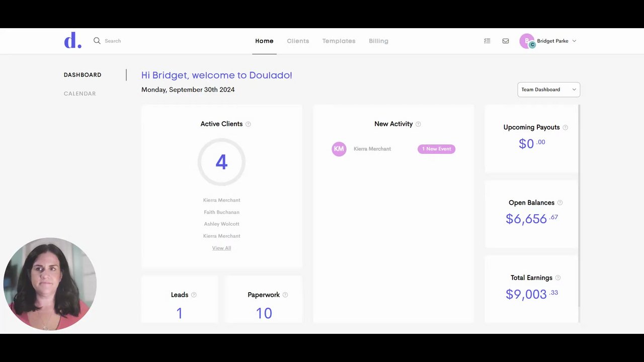Click the View All clients link
This screenshot has width=644, height=362.
(x=221, y=248)
